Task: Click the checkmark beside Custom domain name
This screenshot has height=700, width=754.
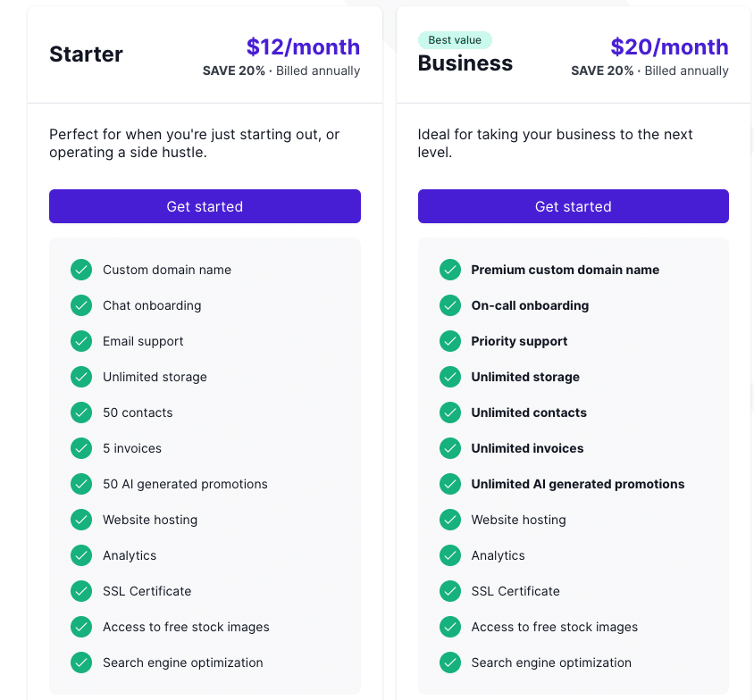Action: tap(81, 270)
